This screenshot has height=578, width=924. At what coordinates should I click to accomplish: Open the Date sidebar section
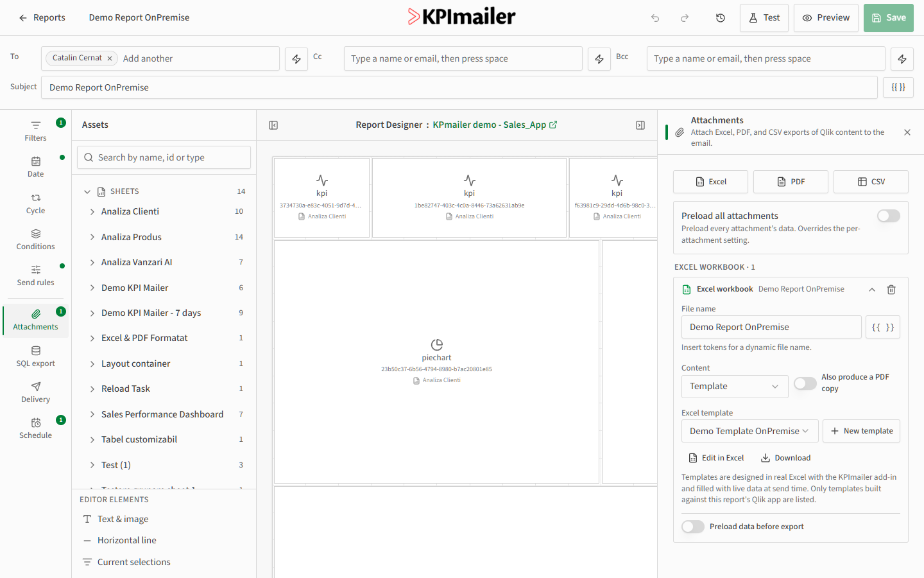36,166
